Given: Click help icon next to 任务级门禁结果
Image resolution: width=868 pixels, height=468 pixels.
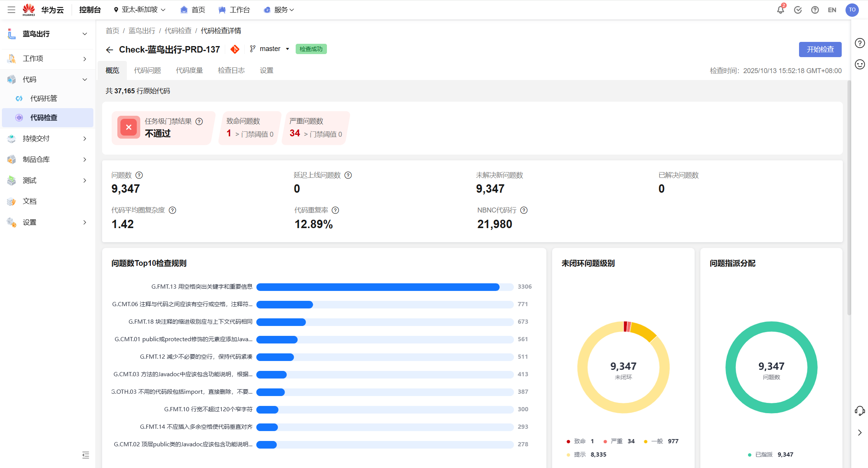Looking at the screenshot, I should coord(199,121).
